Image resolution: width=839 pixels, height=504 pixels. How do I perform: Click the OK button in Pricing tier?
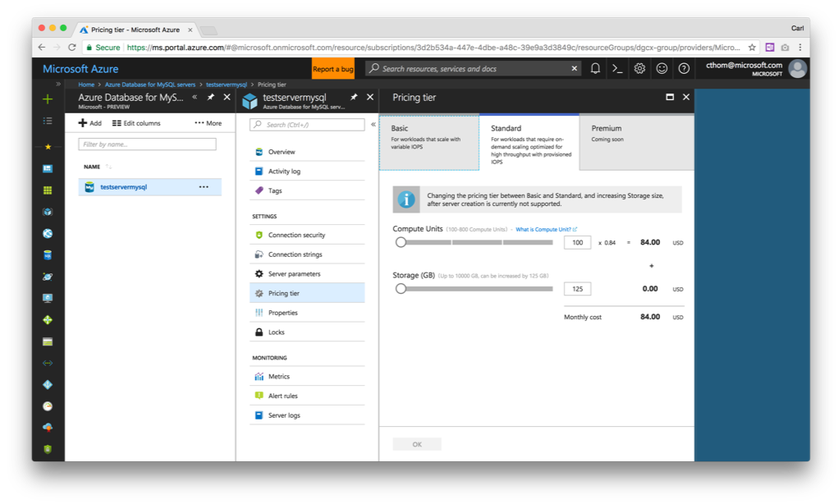click(x=417, y=444)
